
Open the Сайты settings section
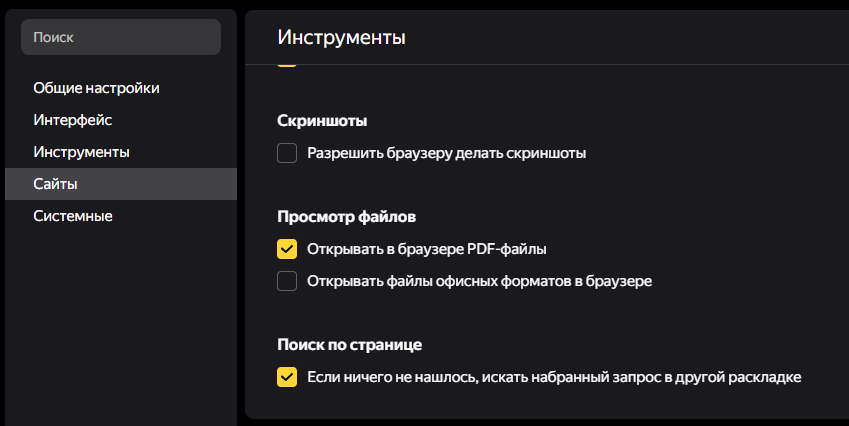55,184
